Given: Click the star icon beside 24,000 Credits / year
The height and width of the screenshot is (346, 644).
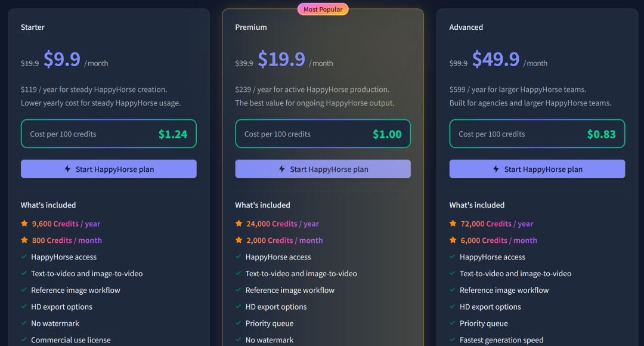Looking at the screenshot, I should pyautogui.click(x=239, y=224).
